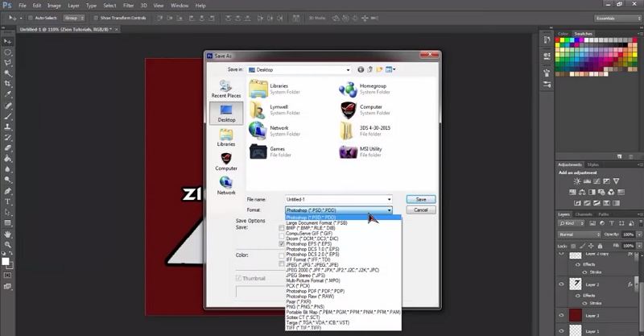Select the Brush tool

point(7,116)
